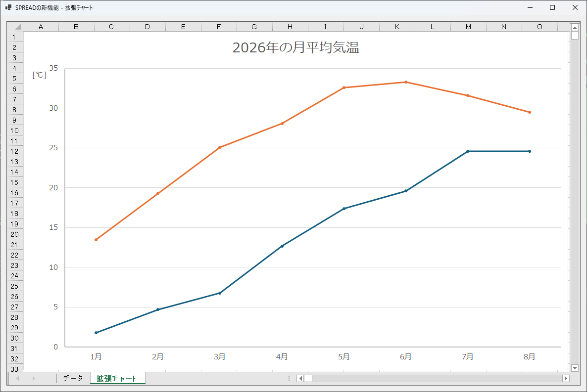Click the orange line's 3月 data point
The image size is (587, 392).
point(220,147)
